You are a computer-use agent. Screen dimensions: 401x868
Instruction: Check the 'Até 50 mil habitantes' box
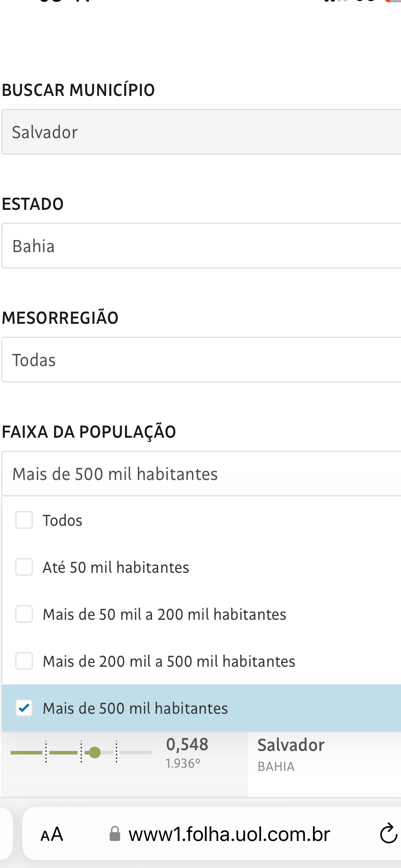tap(24, 567)
